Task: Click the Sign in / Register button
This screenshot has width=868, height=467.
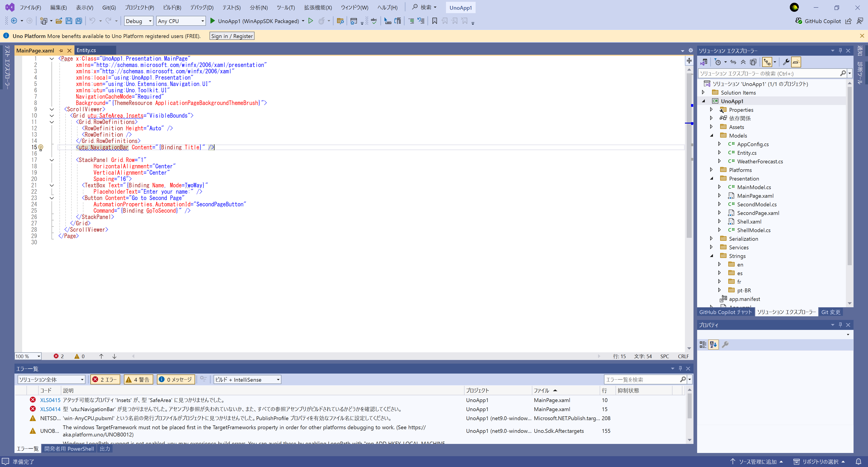Action: click(232, 36)
